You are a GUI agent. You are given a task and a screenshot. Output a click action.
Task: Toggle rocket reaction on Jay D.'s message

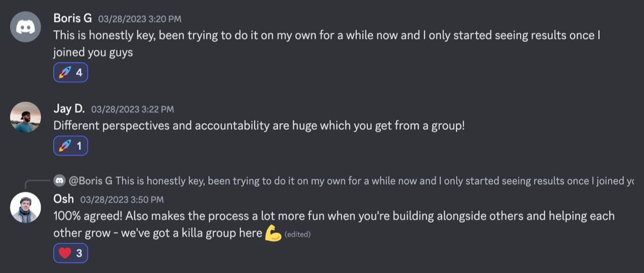click(70, 147)
